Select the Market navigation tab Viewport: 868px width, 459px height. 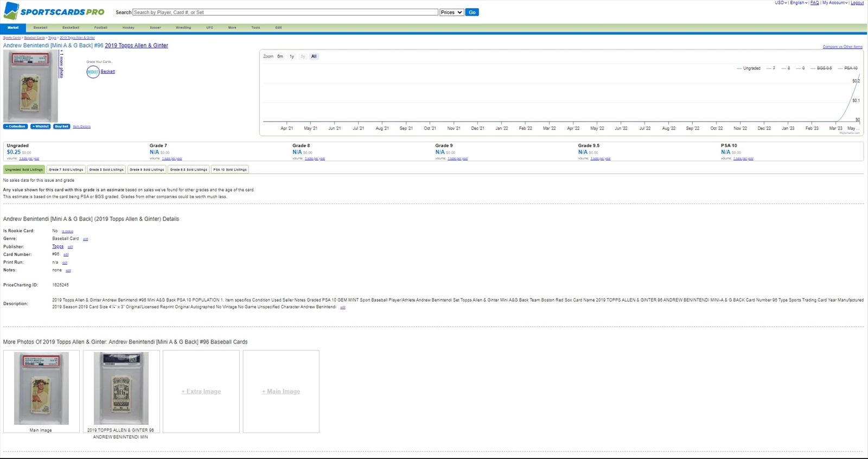(13, 28)
